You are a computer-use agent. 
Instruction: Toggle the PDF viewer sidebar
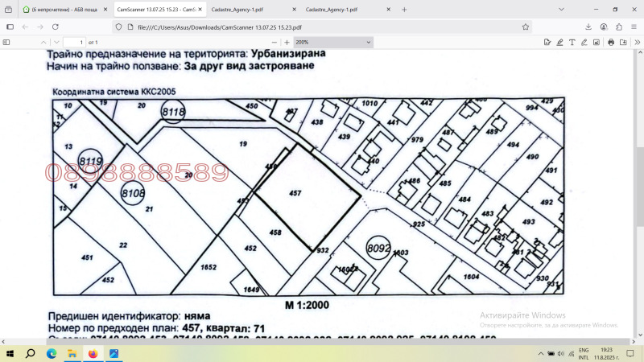[x=6, y=43]
